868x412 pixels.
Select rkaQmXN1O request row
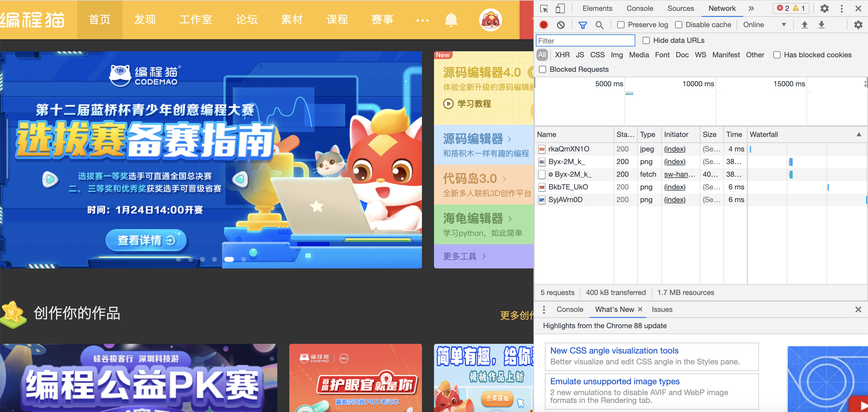(x=701, y=149)
